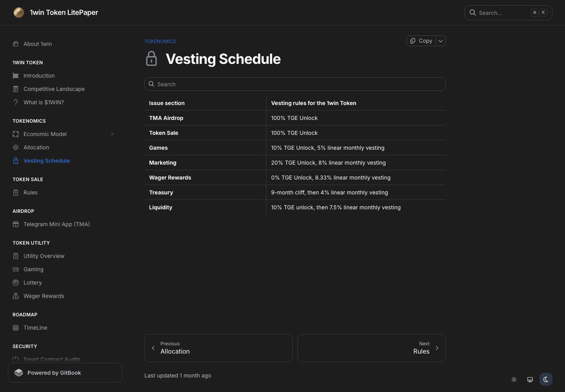Click the "Vesting rules for the 1win Token" header

tap(314, 103)
